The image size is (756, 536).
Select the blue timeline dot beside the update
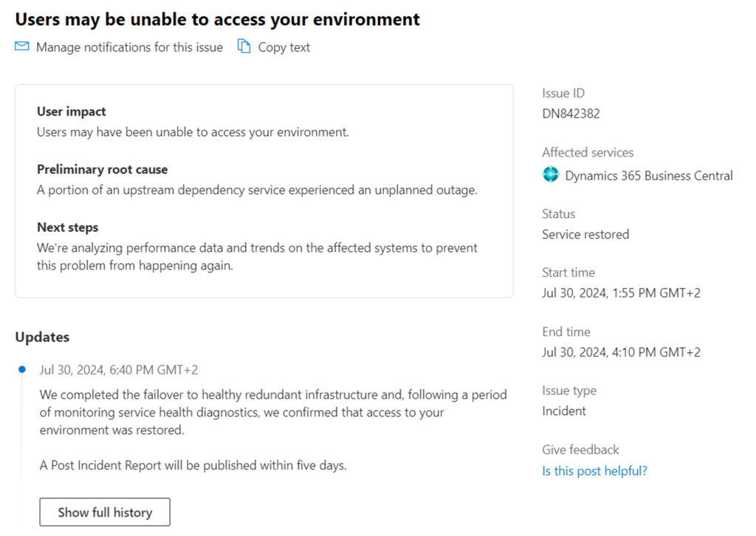coord(22,369)
